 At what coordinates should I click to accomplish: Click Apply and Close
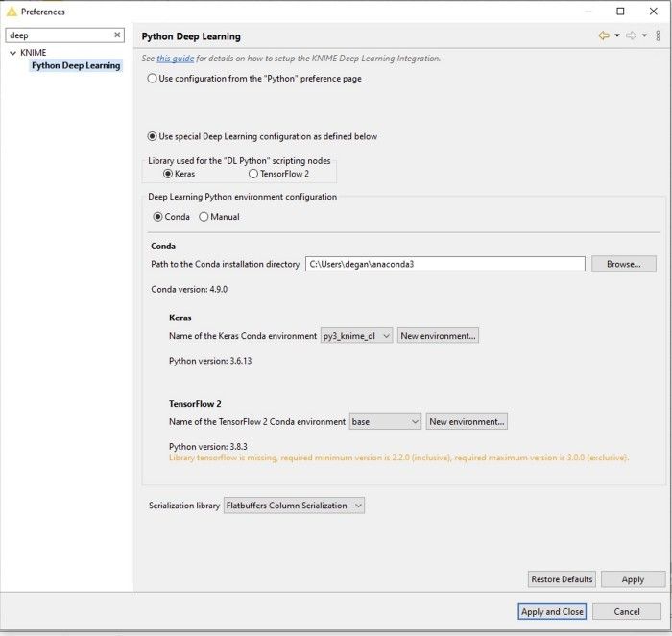tap(551, 611)
